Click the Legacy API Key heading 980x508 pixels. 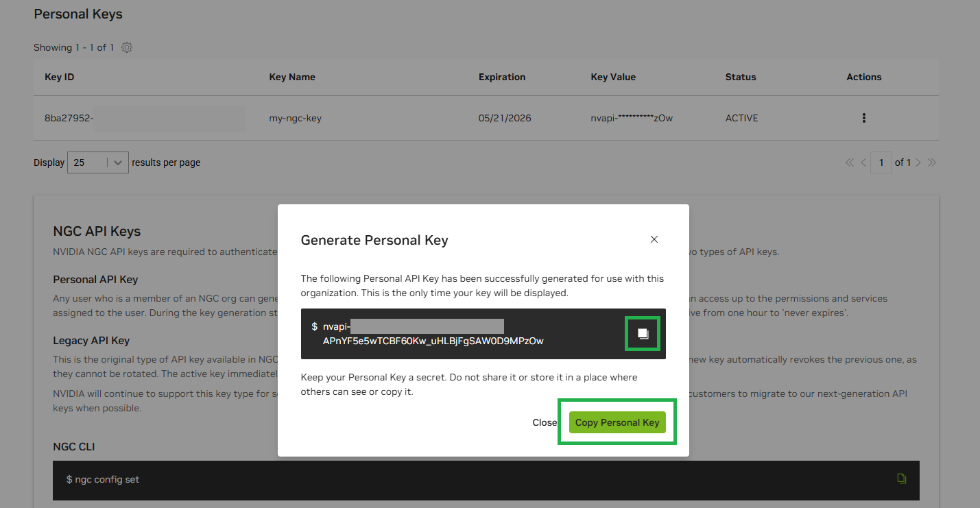tap(91, 341)
